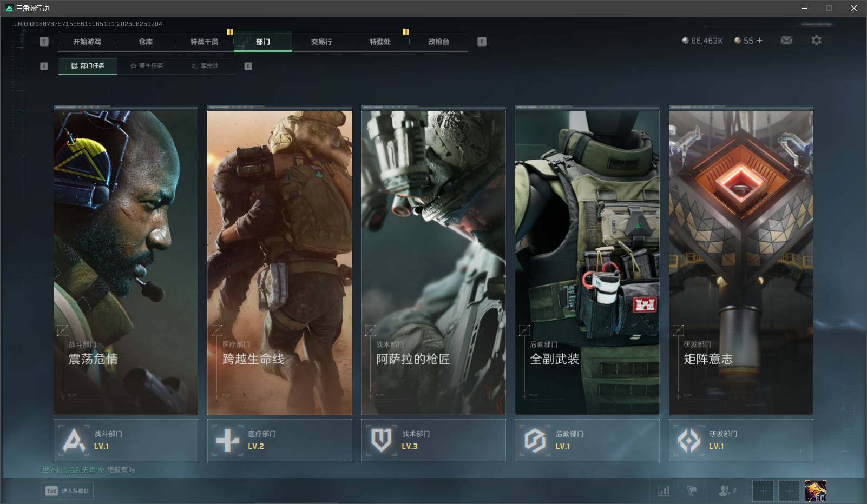Open the 医疗部门 LV.2 department button
This screenshot has height=504, width=867.
(x=279, y=440)
